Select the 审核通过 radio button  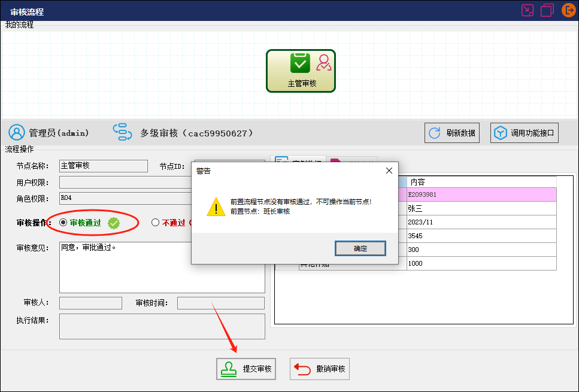63,223
